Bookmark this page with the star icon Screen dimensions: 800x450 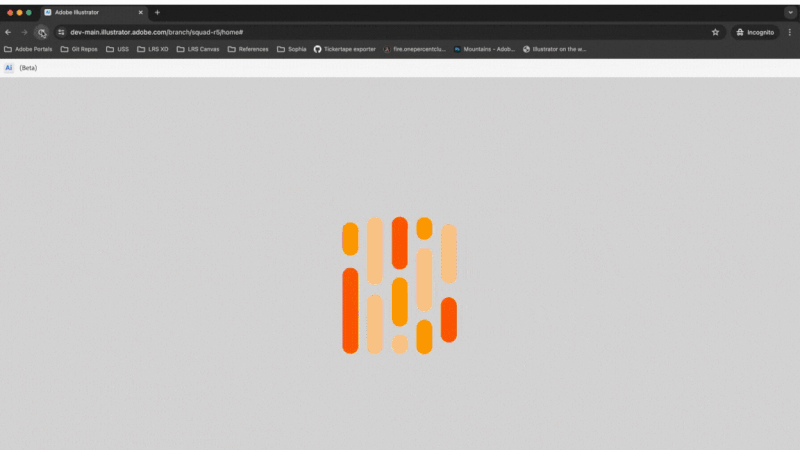pyautogui.click(x=715, y=32)
